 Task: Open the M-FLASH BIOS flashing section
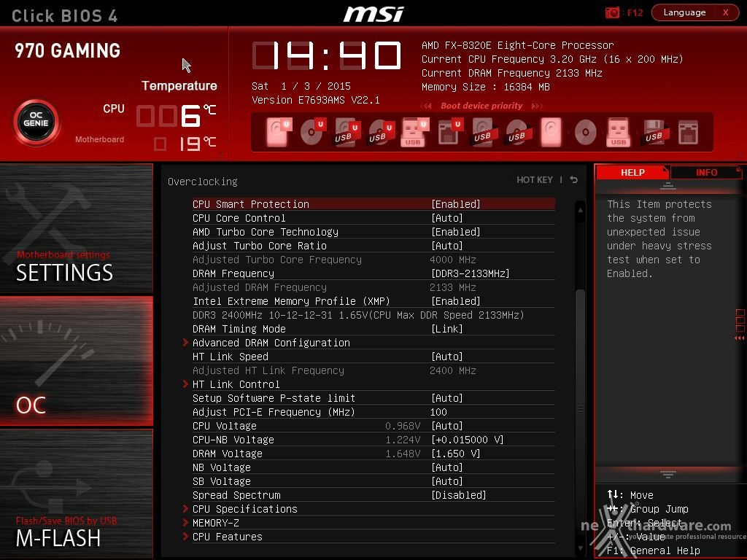click(76, 494)
